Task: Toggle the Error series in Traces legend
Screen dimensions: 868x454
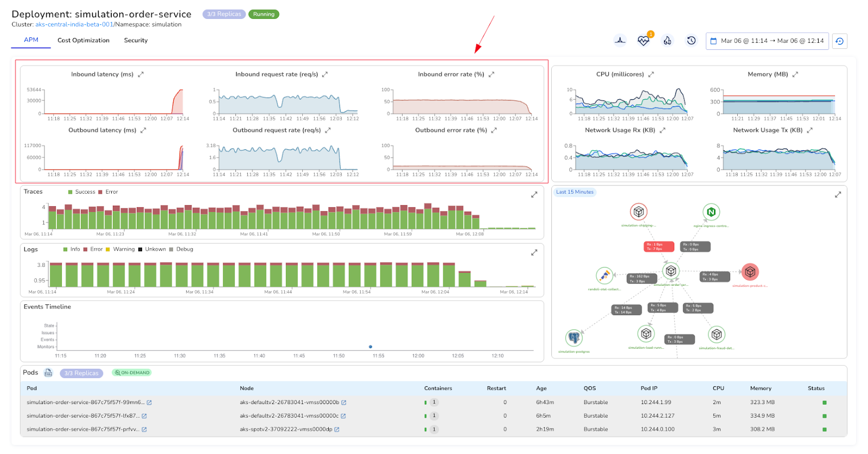Action: point(108,192)
